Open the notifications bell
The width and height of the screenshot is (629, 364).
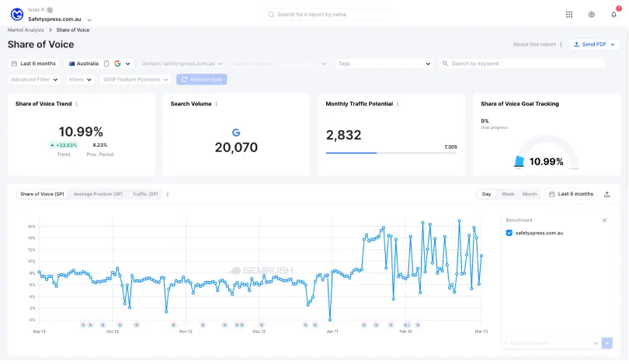point(613,15)
